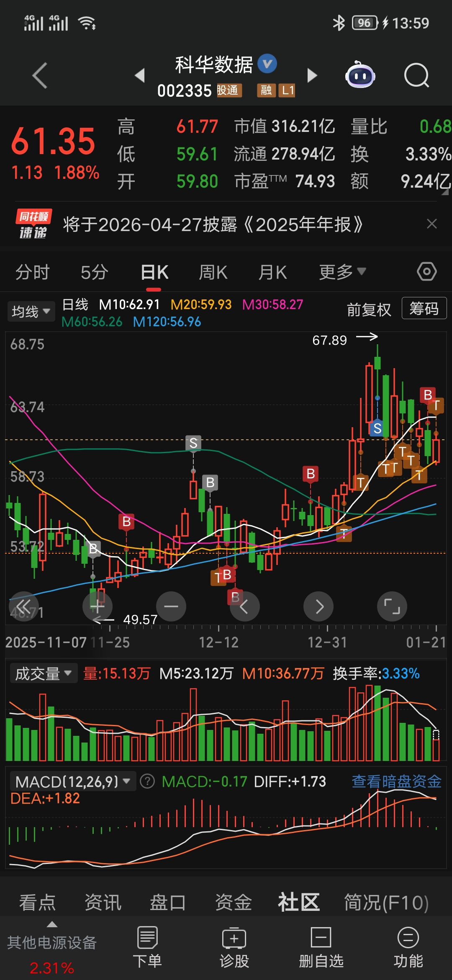
Task: Tap the latest volume bar
Action: [436, 745]
